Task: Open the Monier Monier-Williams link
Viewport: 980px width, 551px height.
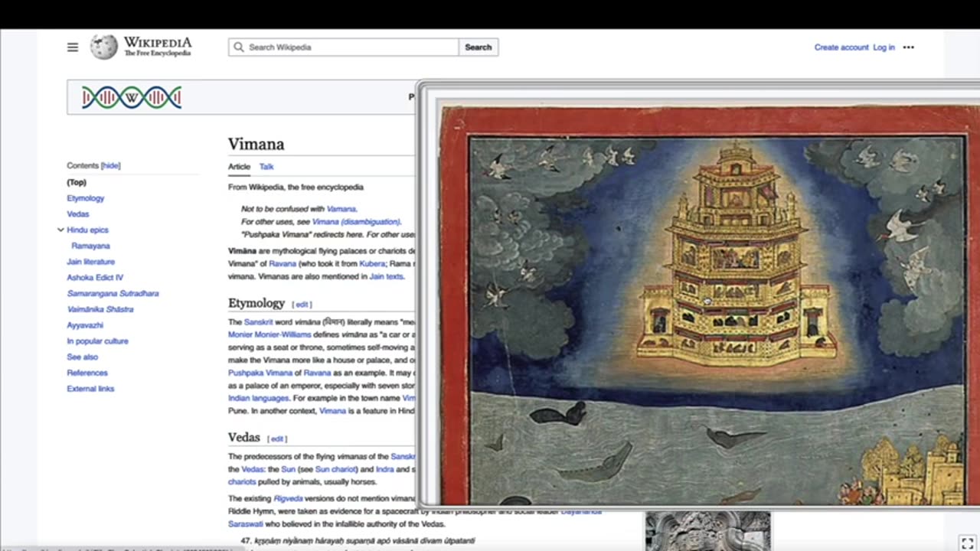Action: [269, 335]
